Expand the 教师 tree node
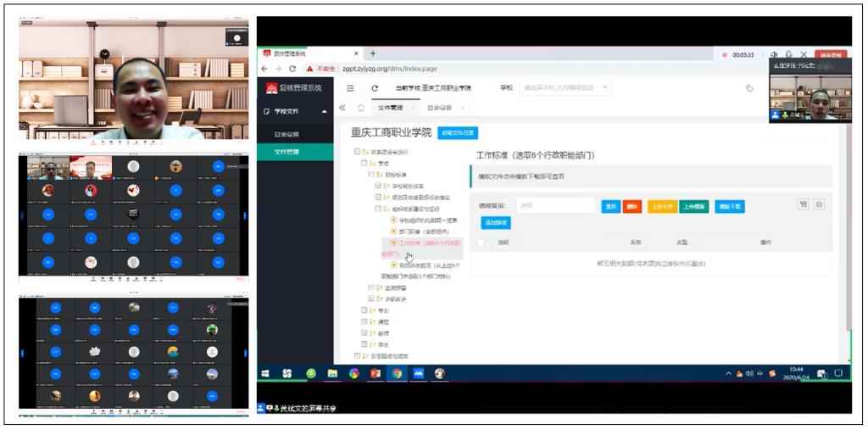The height and width of the screenshot is (430, 868). tap(364, 333)
